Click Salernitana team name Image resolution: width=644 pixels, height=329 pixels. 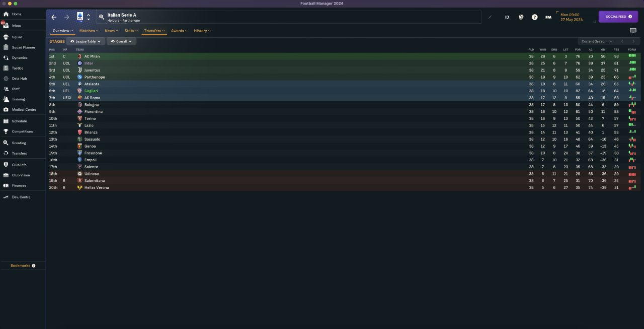point(95,180)
